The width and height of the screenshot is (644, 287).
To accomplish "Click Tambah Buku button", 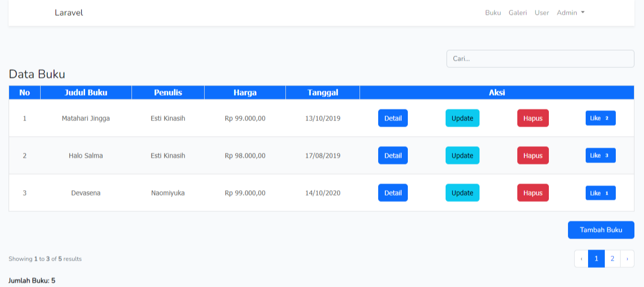I will pyautogui.click(x=601, y=230).
